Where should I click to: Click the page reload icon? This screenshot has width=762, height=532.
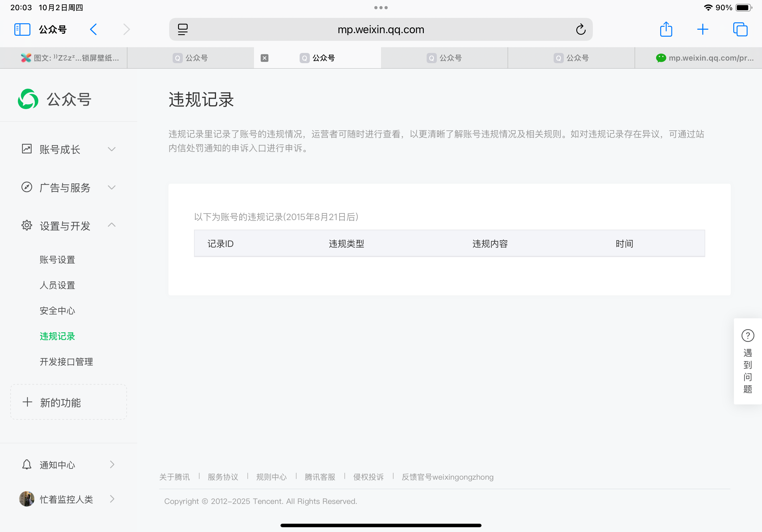(x=580, y=30)
